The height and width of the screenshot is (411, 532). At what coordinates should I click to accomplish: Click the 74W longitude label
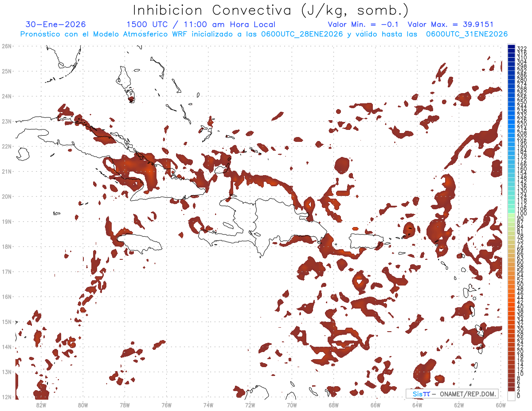[208, 405]
